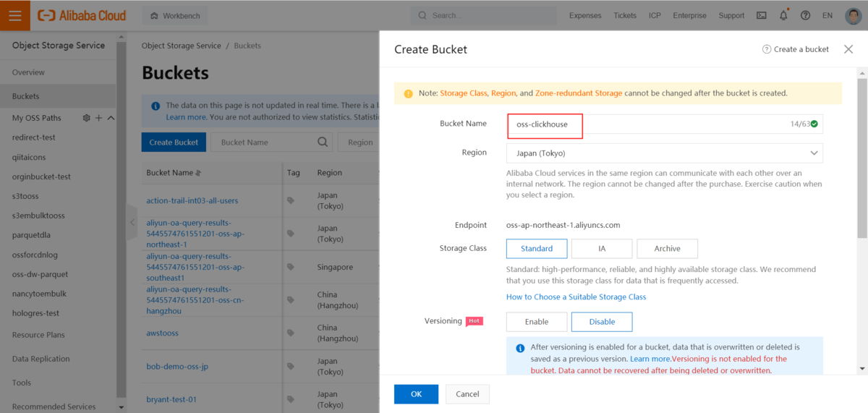Open redirect-test path in sidebar
The height and width of the screenshot is (413, 868).
[x=34, y=137]
